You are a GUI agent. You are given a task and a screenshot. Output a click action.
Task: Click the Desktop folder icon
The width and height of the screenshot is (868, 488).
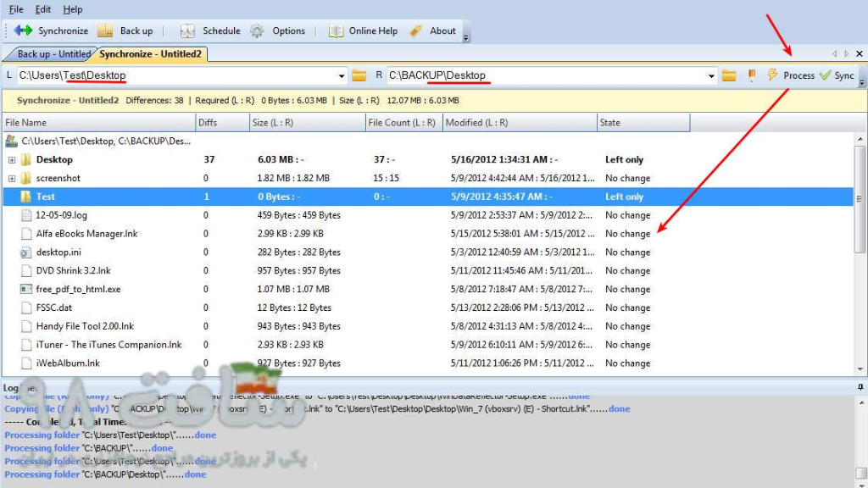(x=25, y=160)
